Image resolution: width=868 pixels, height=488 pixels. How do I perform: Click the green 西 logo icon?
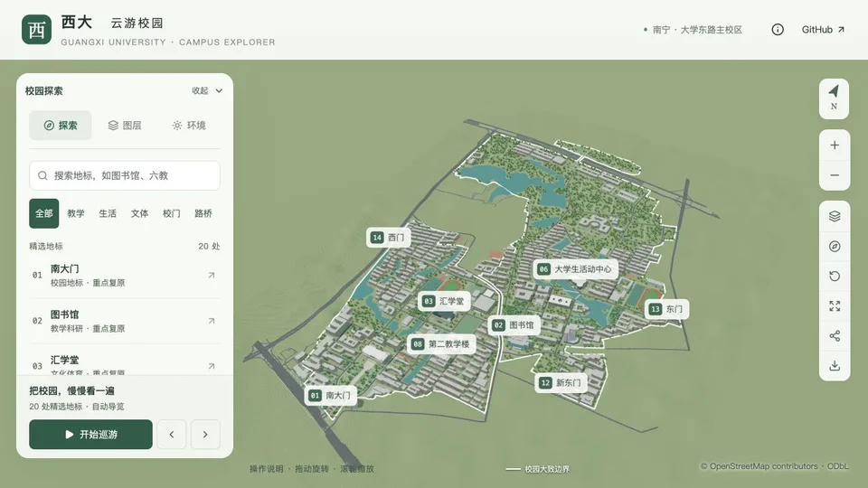coord(36,29)
